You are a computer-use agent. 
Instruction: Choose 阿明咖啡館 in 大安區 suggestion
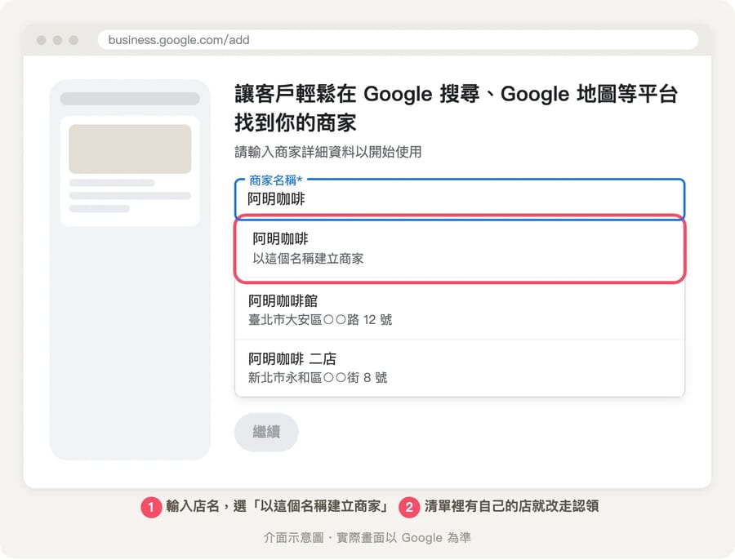(x=459, y=310)
